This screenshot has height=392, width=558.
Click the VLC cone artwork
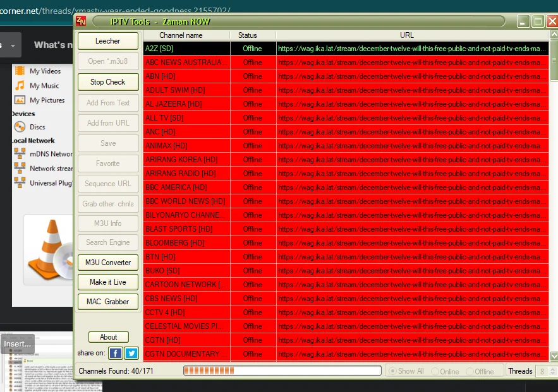(x=50, y=249)
